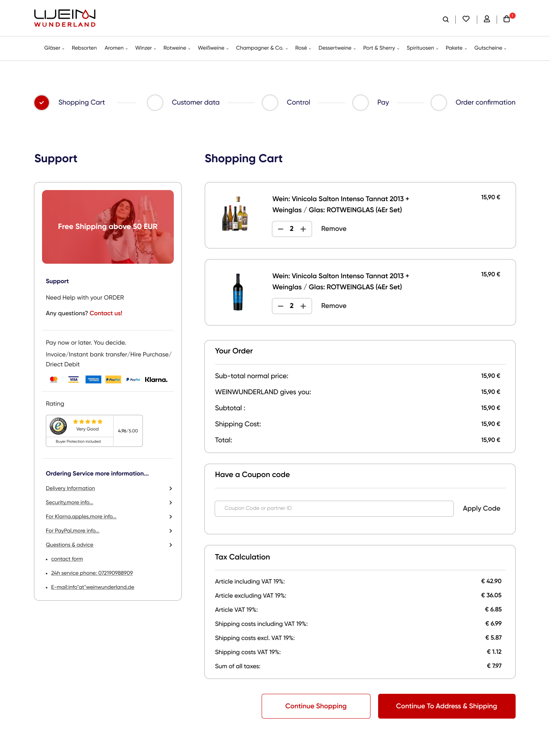
Task: Focus the Coupon Code input field
Action: click(334, 508)
